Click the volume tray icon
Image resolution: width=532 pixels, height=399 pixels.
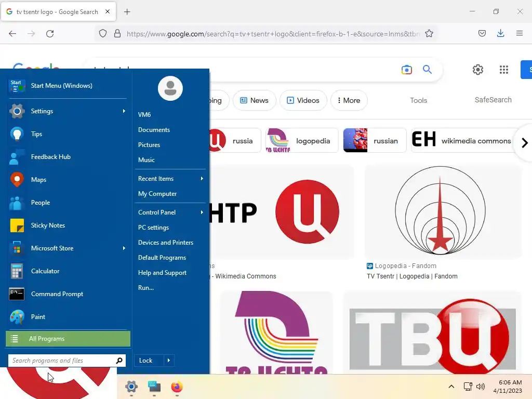(481, 387)
